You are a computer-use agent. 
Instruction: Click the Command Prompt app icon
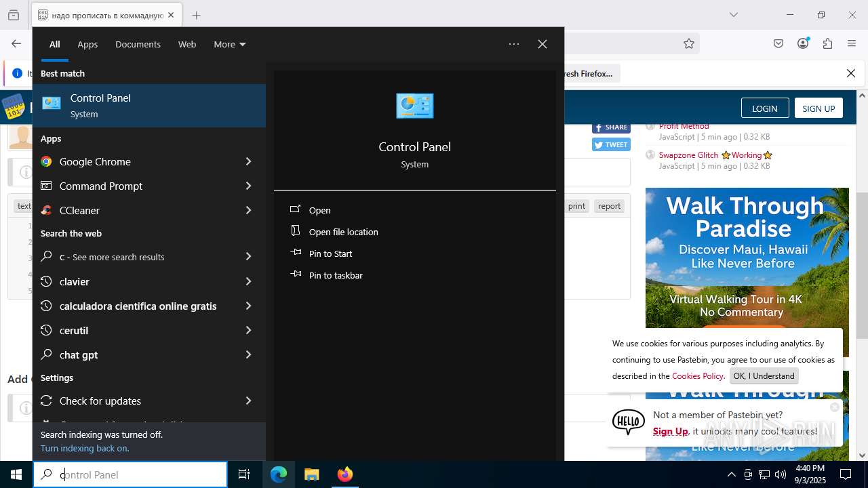pyautogui.click(x=46, y=186)
